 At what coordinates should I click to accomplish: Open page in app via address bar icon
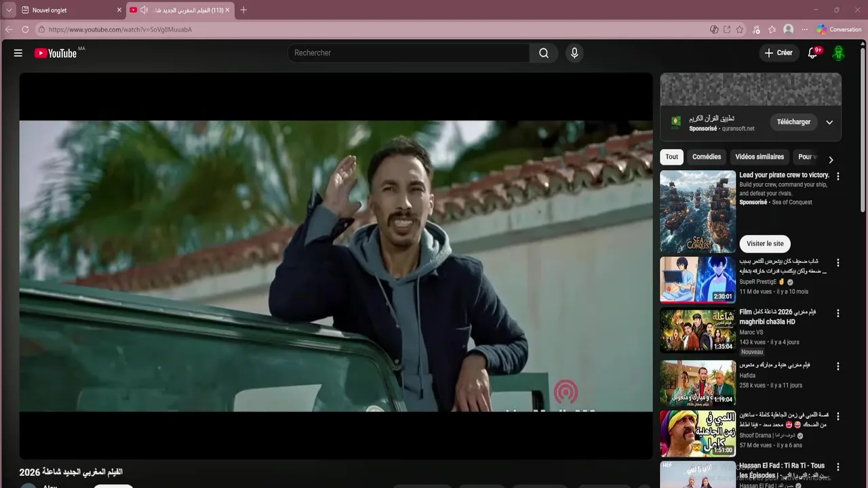(727, 29)
